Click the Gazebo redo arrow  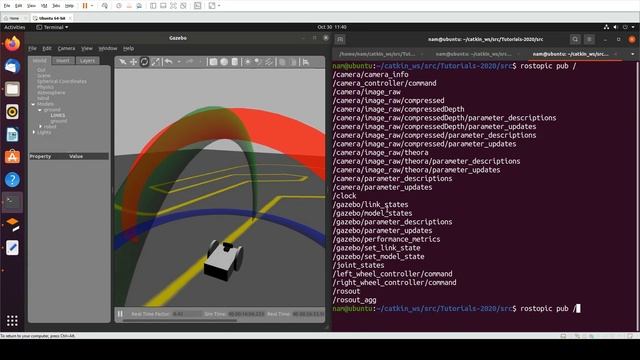[x=189, y=62]
